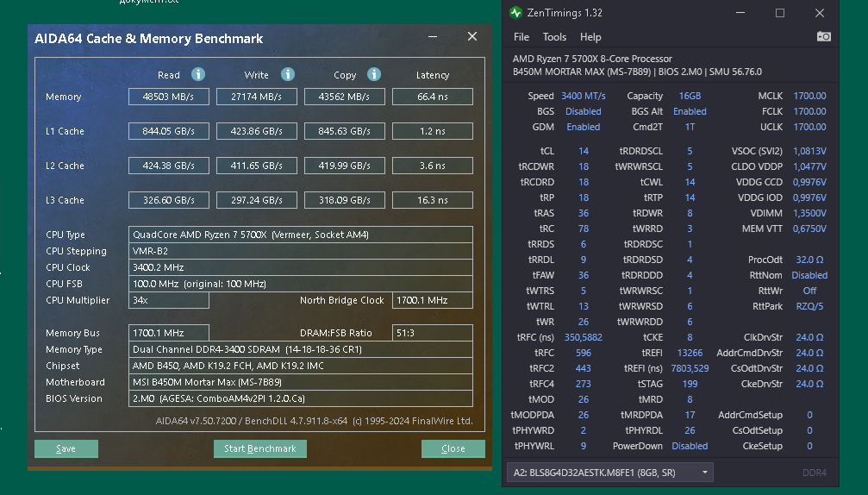Click the L3 Cache copy 318.09 GB/s value

(x=344, y=200)
